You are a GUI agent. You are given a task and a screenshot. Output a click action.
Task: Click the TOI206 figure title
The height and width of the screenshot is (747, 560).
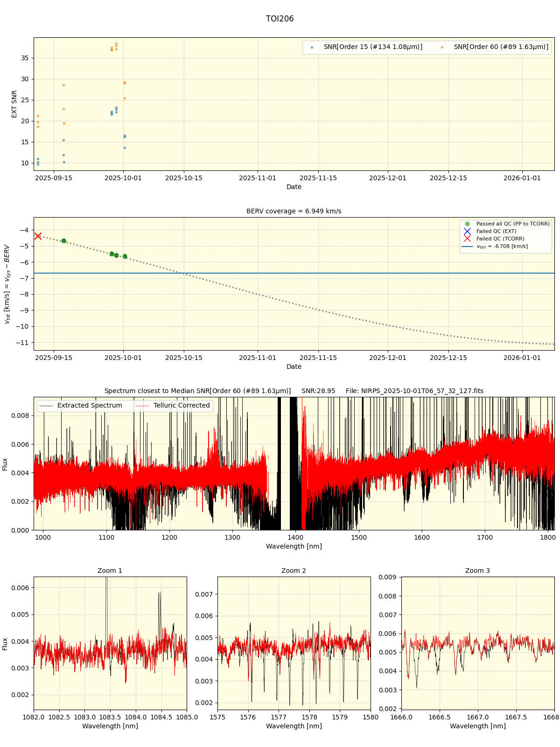[280, 19]
